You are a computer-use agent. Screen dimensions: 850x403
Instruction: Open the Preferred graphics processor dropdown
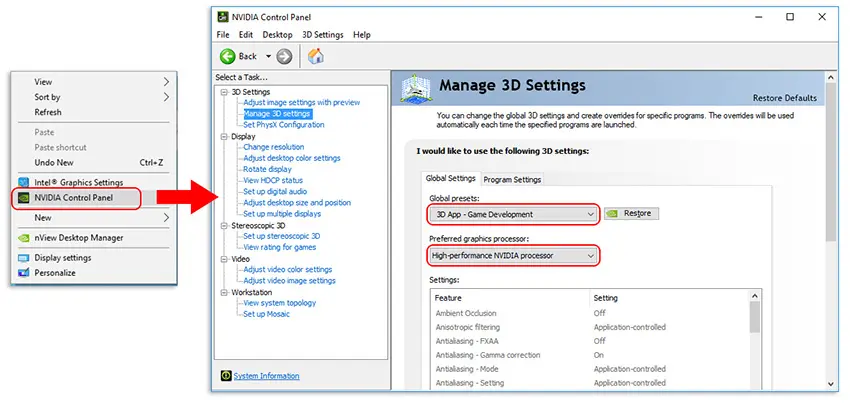click(513, 255)
